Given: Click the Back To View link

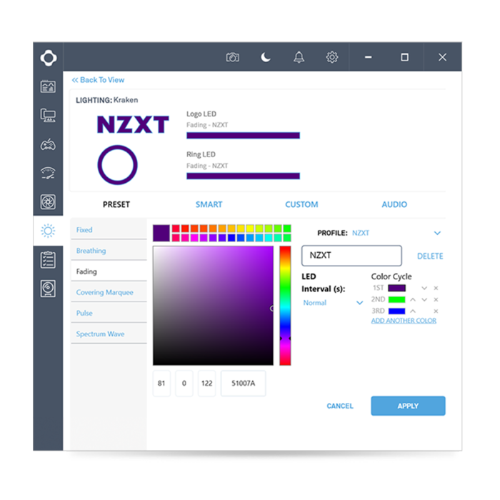Looking at the screenshot, I should point(98,80).
